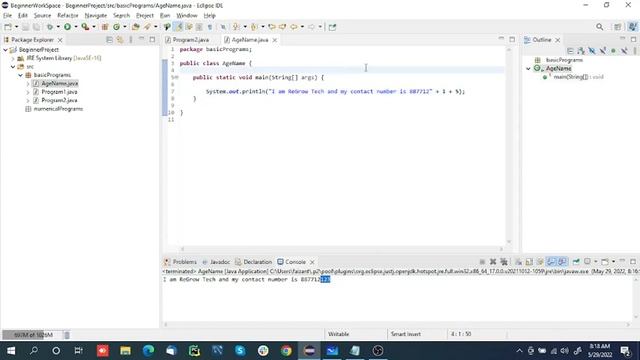Open the New Console View dropdown

click(x=613, y=262)
